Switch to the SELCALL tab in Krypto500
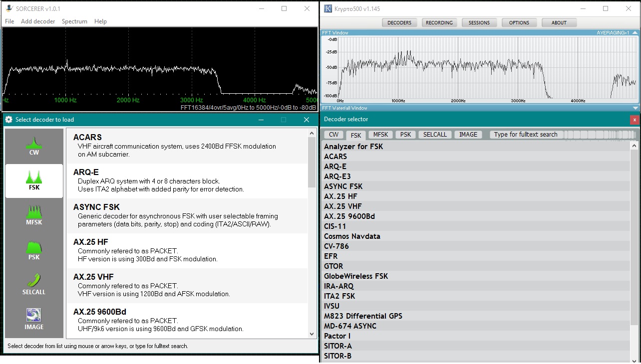 tap(435, 135)
